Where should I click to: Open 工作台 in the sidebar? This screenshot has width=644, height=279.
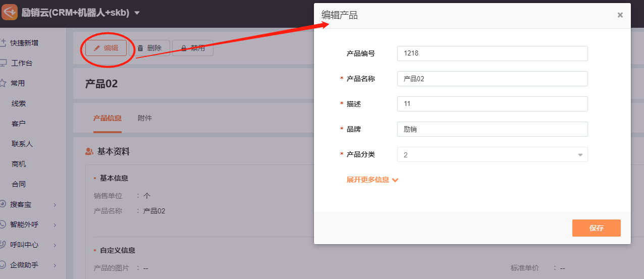tap(22, 63)
